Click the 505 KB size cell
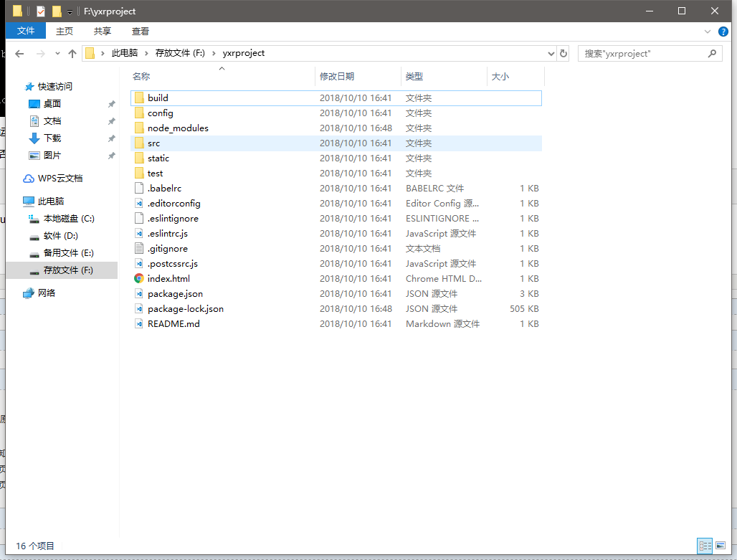Viewport: 737px width, 560px height. point(524,309)
